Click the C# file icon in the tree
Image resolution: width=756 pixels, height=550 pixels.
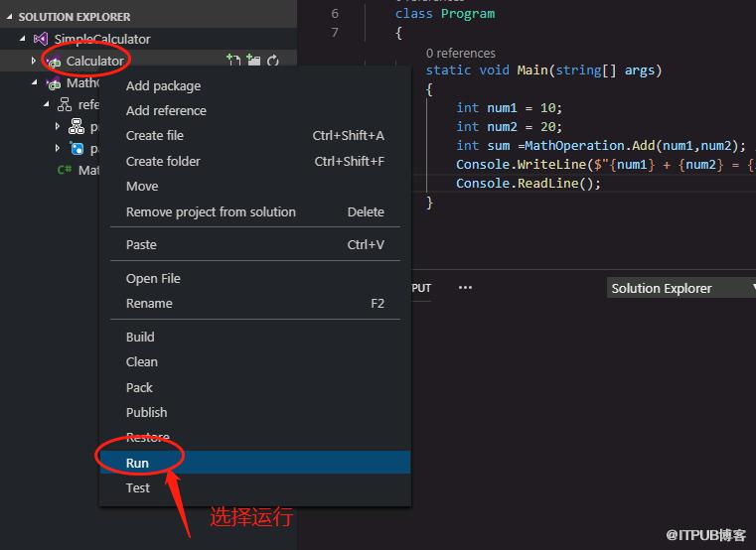(65, 170)
